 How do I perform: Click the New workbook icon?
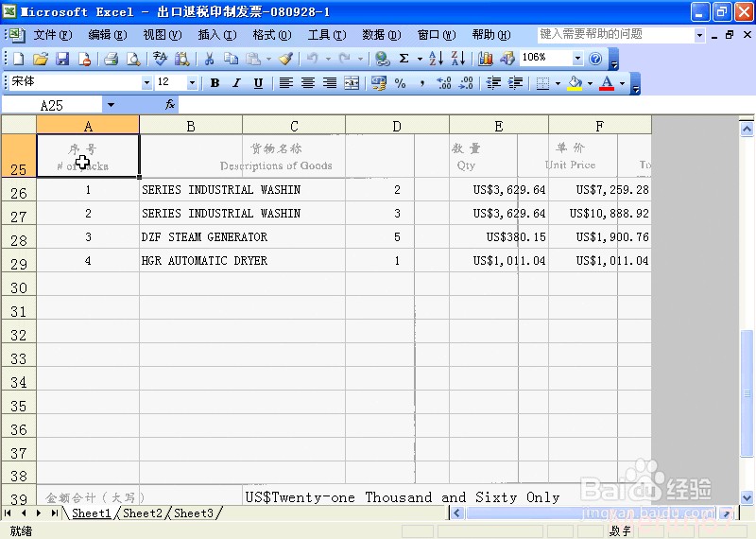(x=18, y=59)
